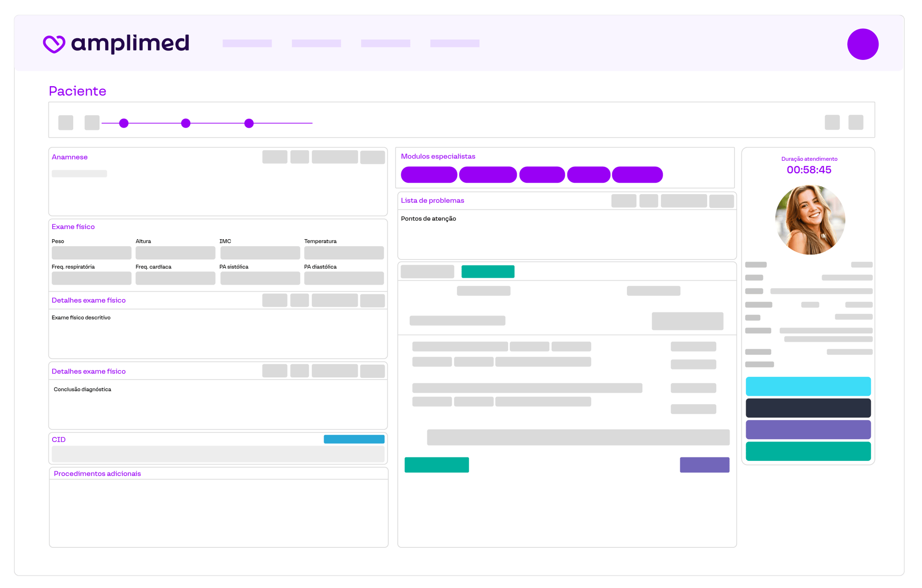This screenshot has width=922, height=588.
Task: Click the CID search field
Action: coord(218,454)
